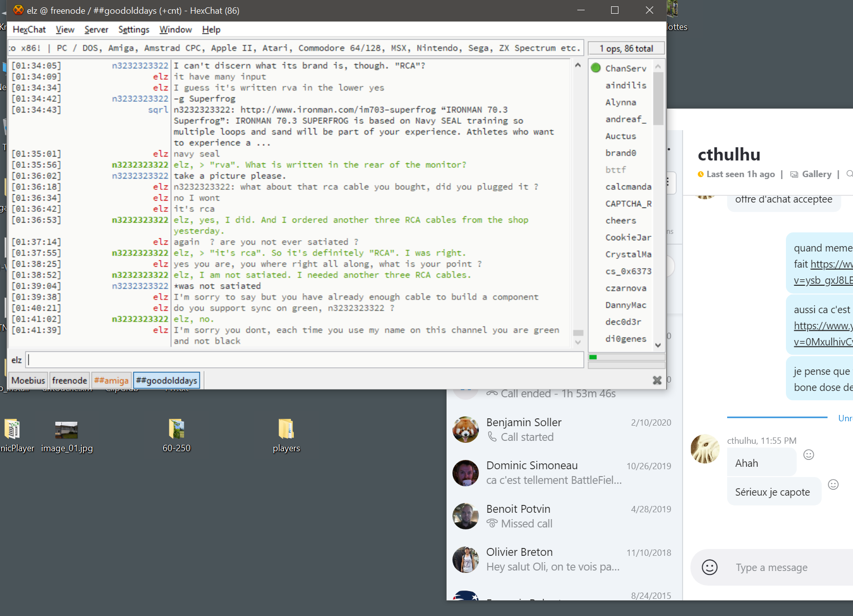853x616 pixels.
Task: Click the green ChanServ op status icon
Action: click(x=595, y=68)
